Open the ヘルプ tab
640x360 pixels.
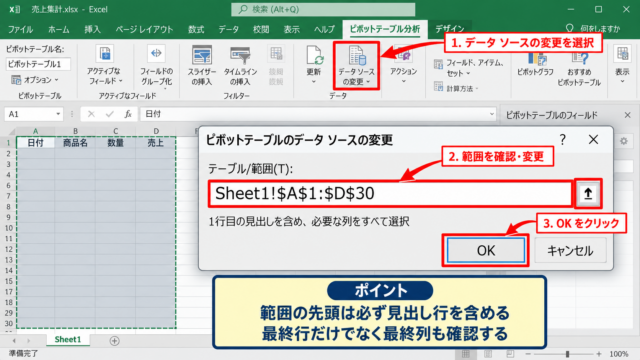click(x=324, y=29)
